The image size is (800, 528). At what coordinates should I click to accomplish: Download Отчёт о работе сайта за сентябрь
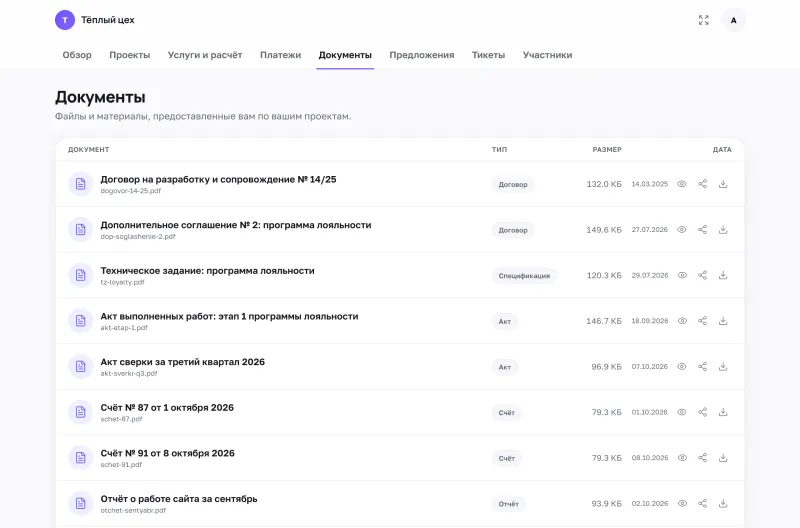tap(723, 504)
